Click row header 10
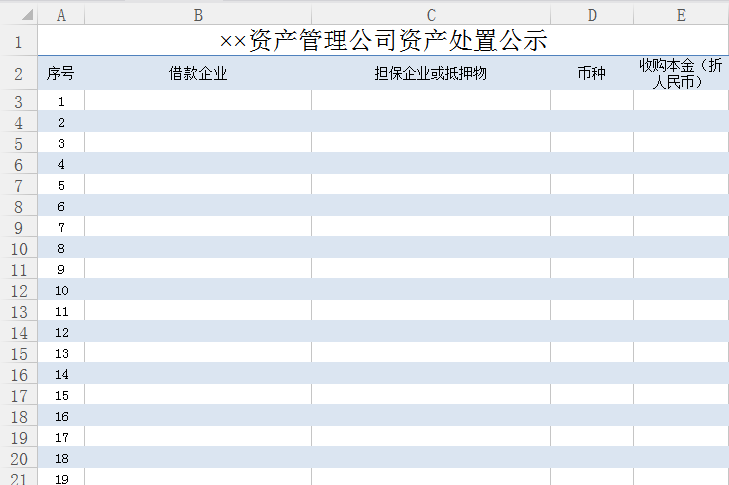Screen dimensions: 729x485 pos(18,249)
